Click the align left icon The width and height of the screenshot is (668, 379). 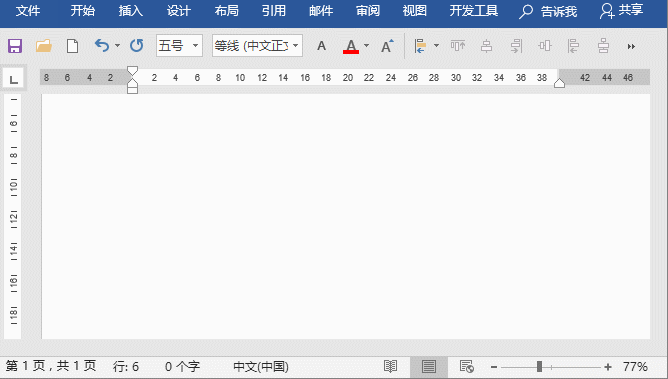click(x=573, y=46)
